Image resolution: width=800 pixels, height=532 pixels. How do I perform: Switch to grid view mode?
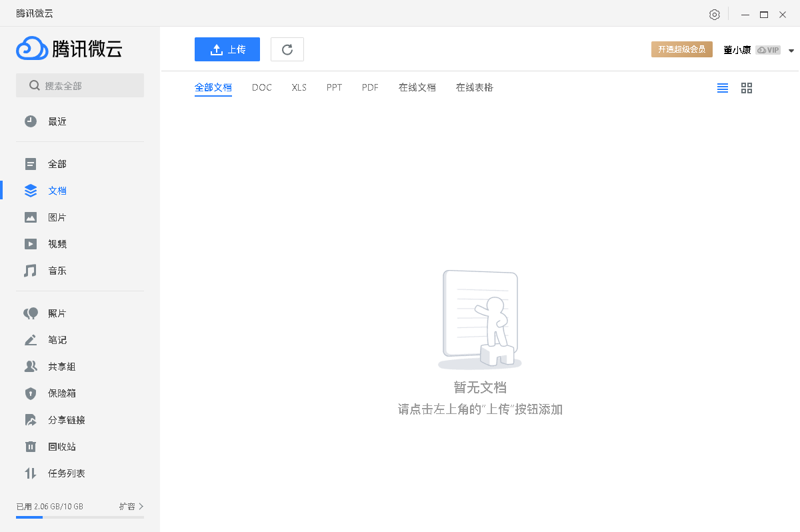(x=746, y=87)
